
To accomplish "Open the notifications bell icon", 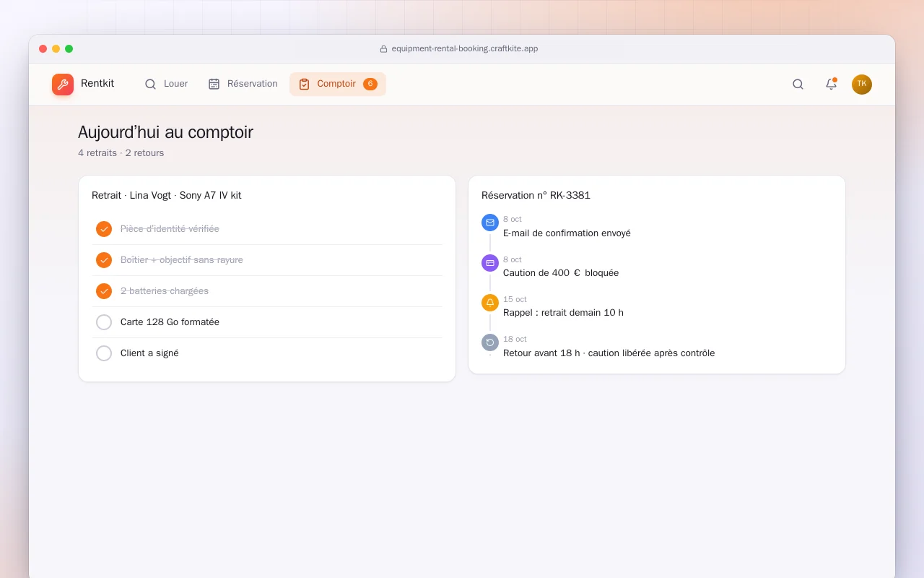I will pyautogui.click(x=831, y=84).
